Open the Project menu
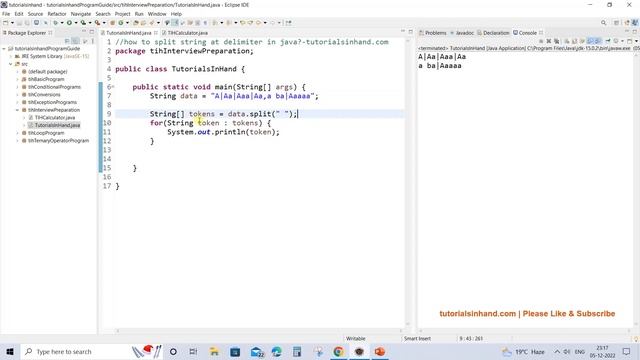The width and height of the screenshot is (640, 360). pos(122,14)
